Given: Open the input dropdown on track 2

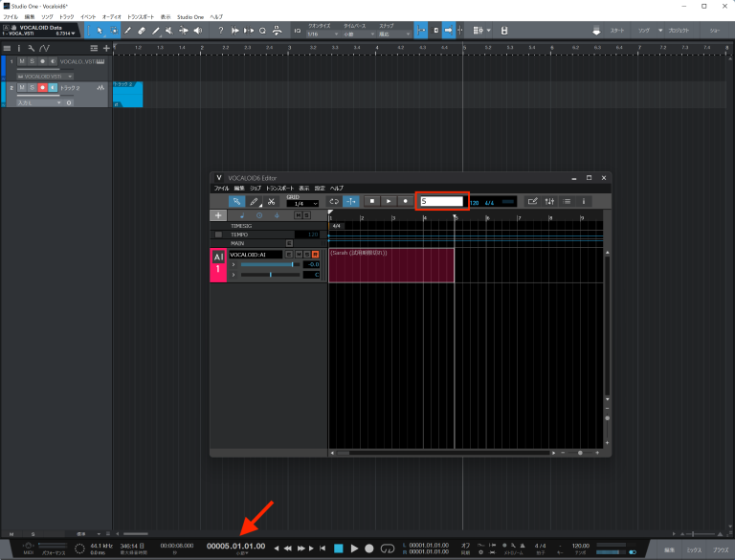Looking at the screenshot, I should pyautogui.click(x=39, y=102).
